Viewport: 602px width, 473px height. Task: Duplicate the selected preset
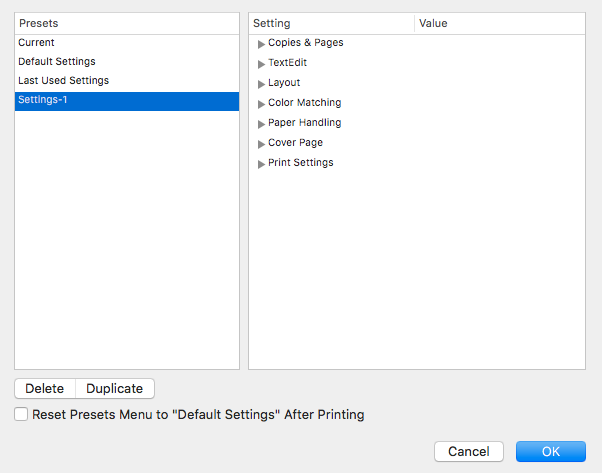click(115, 389)
